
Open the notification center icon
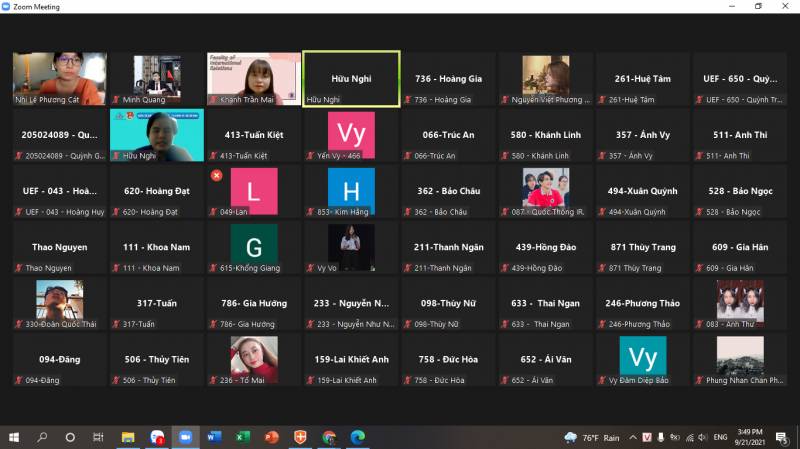784,437
